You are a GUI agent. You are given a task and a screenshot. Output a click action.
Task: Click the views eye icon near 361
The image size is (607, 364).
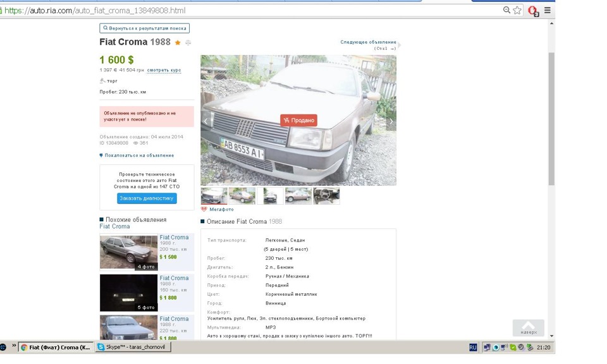coord(135,143)
